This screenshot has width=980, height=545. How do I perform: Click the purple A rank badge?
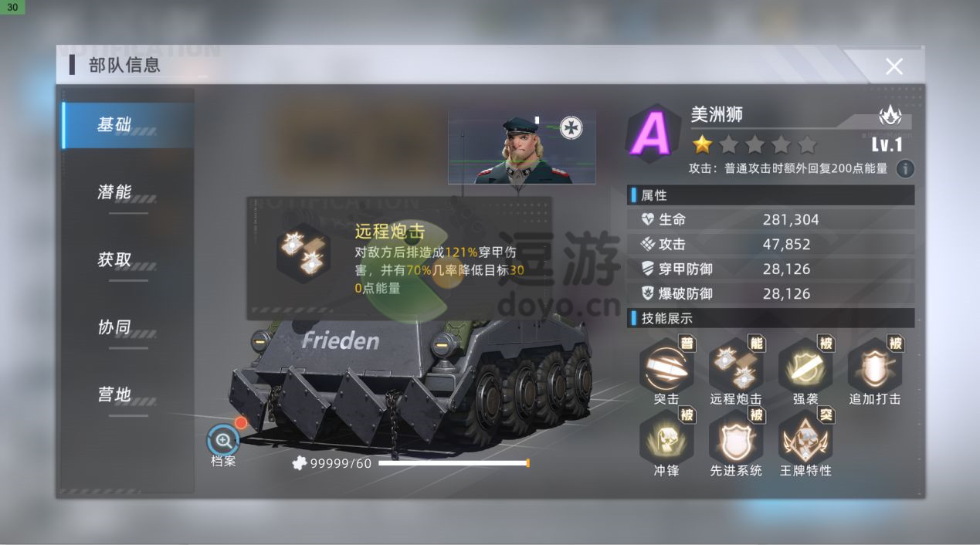tap(653, 134)
